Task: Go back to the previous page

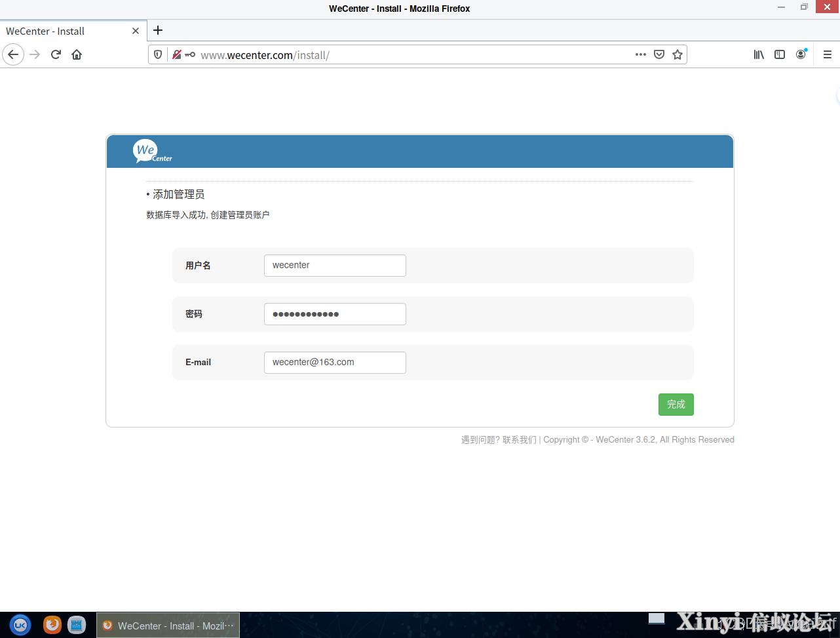Action: (x=13, y=54)
